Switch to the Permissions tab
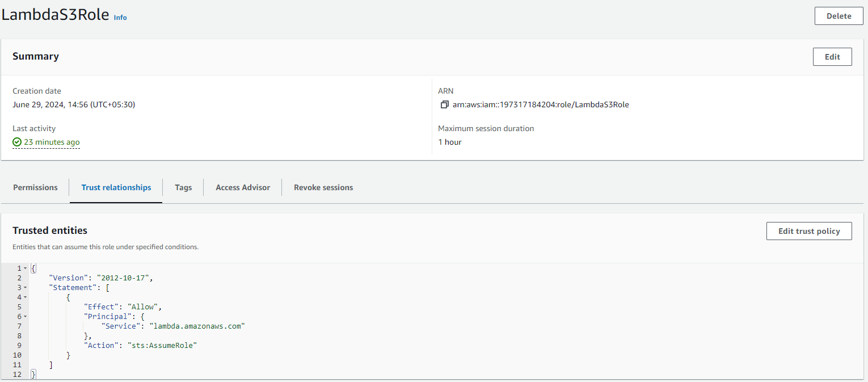 [x=35, y=187]
